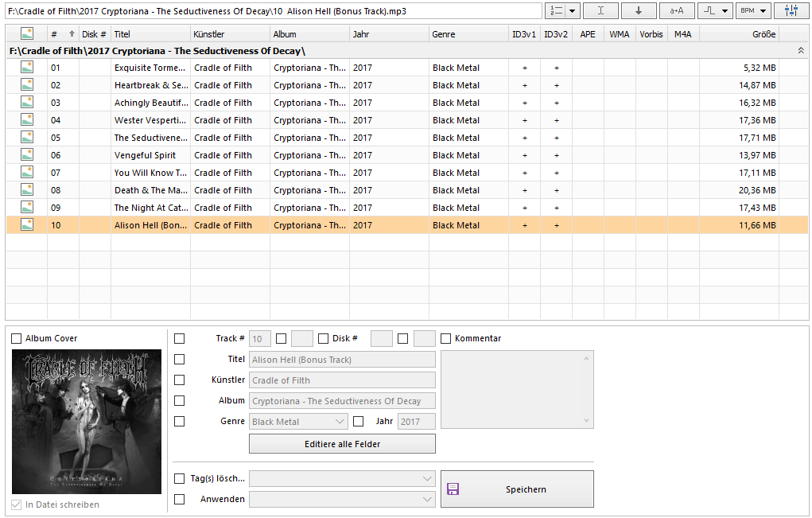Select track number 03 cell

click(63, 103)
